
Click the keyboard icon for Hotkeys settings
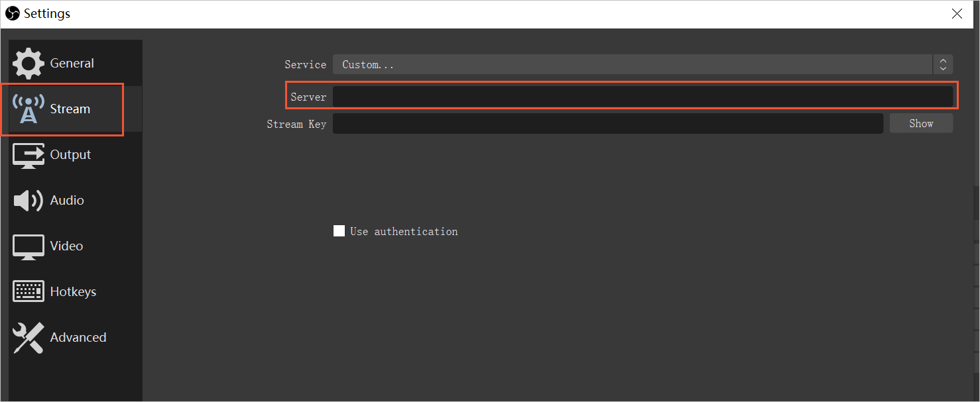[x=28, y=291]
